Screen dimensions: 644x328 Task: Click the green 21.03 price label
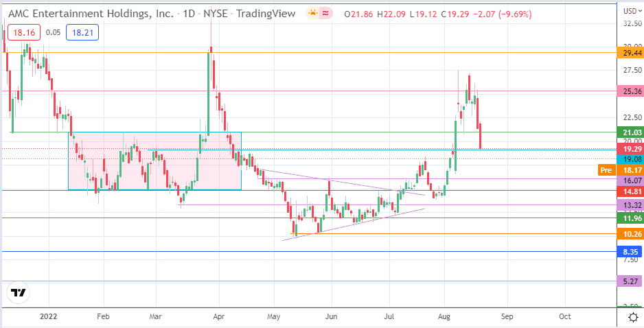point(630,132)
